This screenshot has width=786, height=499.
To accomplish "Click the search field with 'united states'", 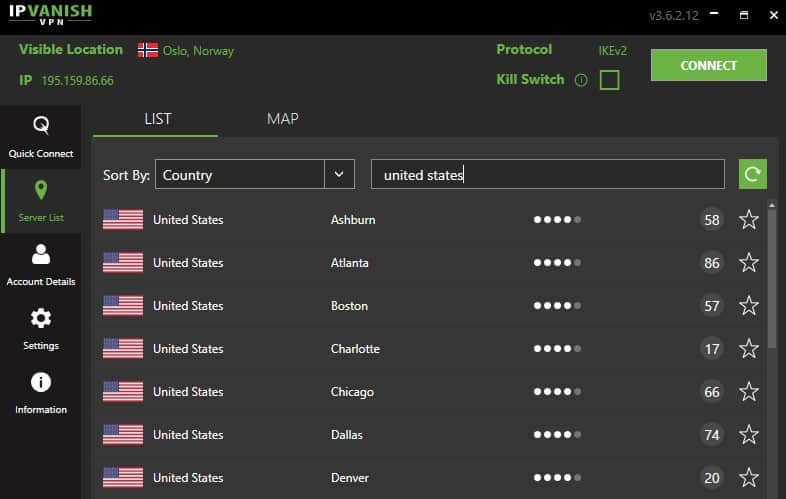I will (x=547, y=175).
